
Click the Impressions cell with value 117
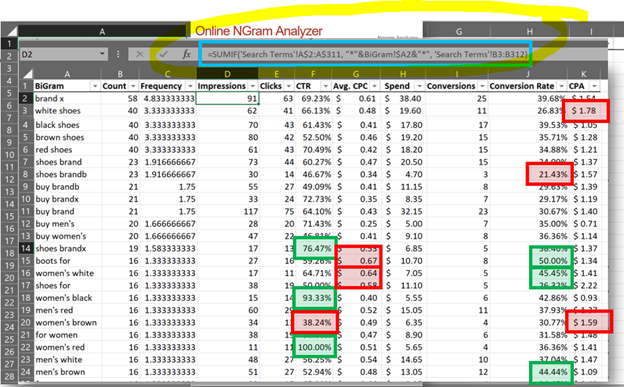click(x=227, y=211)
